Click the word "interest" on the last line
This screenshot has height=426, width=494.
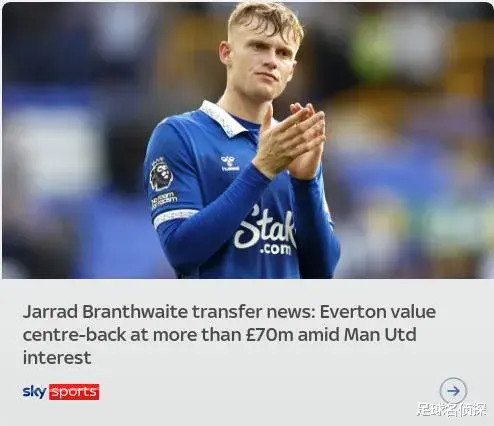[57, 358]
